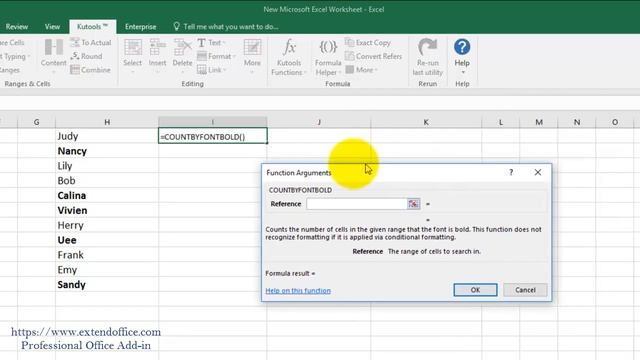
Task: Click the Format tool icon
Action: [202, 56]
